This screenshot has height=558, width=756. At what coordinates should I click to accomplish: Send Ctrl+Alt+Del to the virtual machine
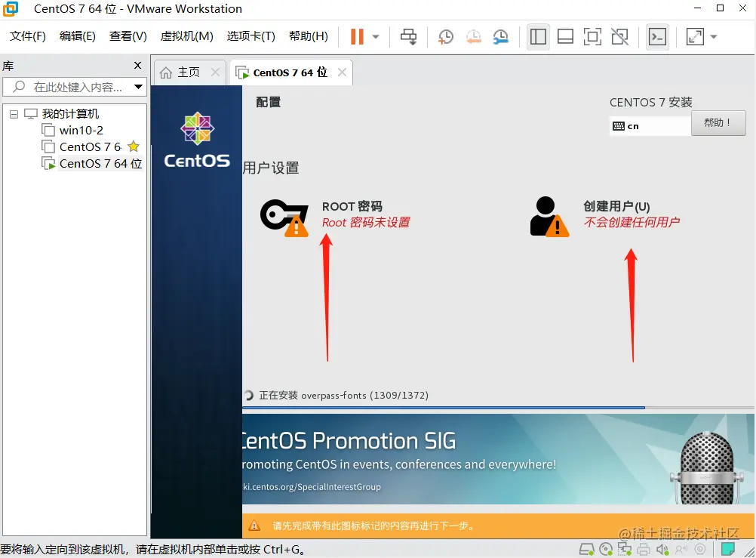(x=408, y=35)
